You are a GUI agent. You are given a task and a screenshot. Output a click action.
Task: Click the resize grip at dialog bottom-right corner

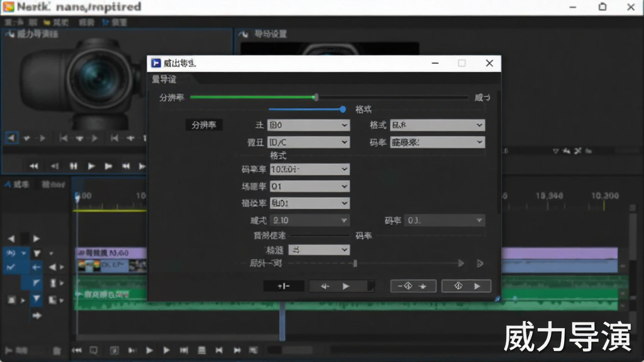(497, 299)
